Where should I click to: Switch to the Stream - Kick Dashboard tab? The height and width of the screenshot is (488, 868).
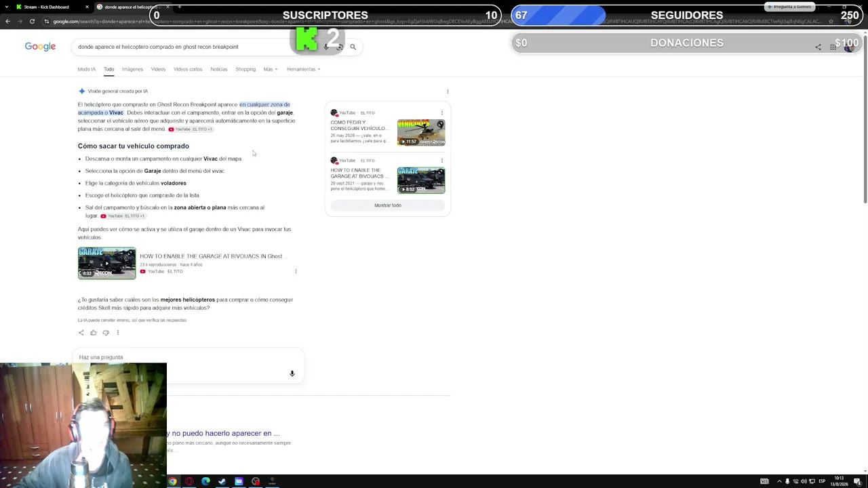point(46,7)
